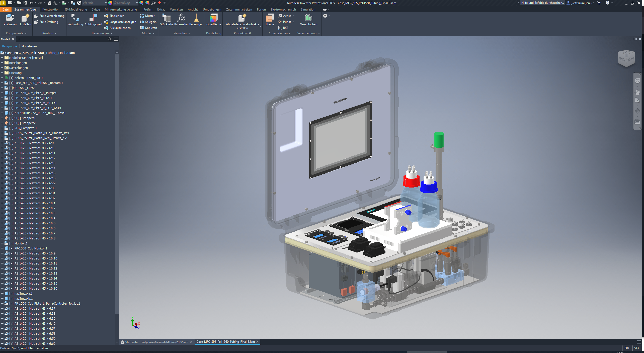Open the Material dropdown in title bar
The height and width of the screenshot is (353, 644).
point(106,3)
